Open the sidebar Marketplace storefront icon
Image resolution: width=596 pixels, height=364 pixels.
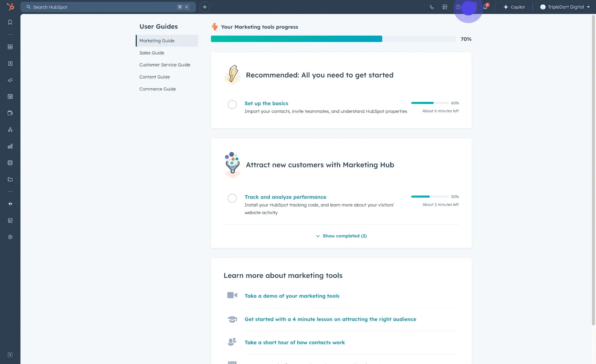pyautogui.click(x=10, y=220)
